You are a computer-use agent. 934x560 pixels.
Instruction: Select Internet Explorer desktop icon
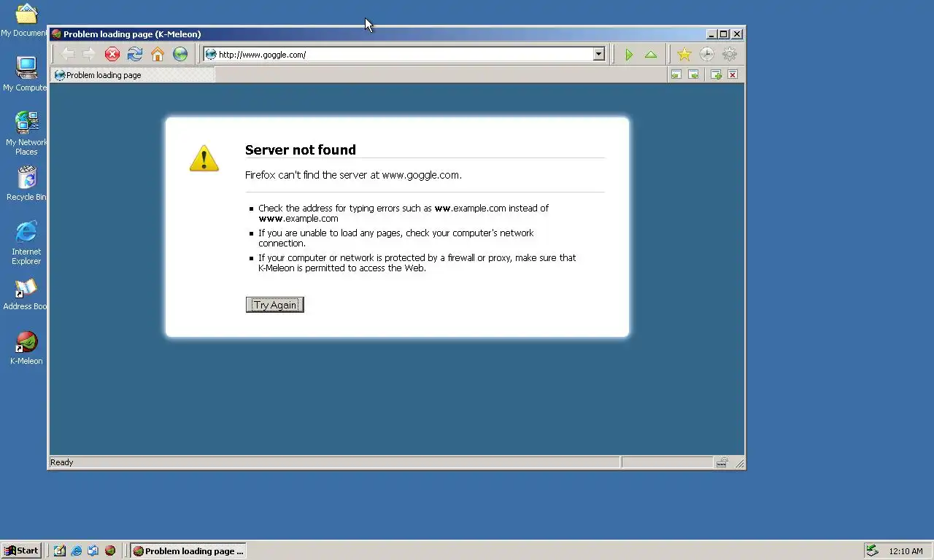[x=26, y=243]
